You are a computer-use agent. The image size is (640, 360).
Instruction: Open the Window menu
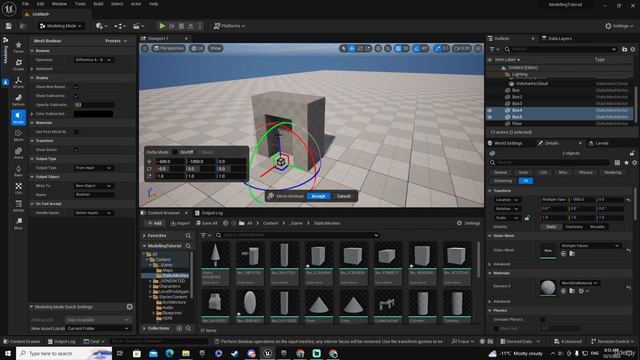click(59, 4)
